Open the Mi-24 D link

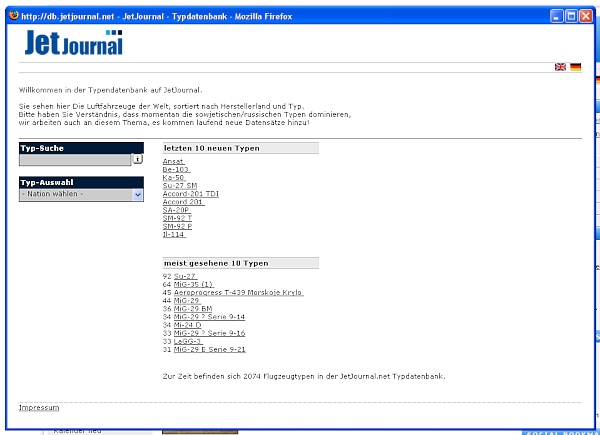tap(188, 325)
